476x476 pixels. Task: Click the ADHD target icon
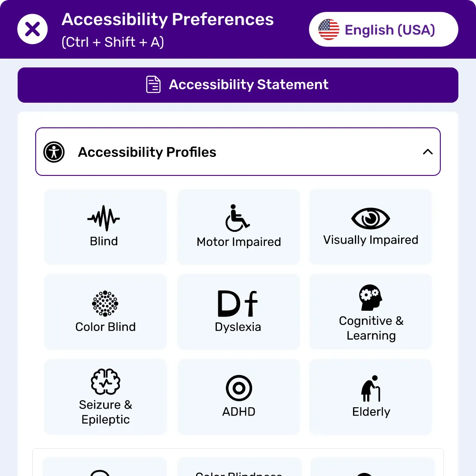(238, 388)
